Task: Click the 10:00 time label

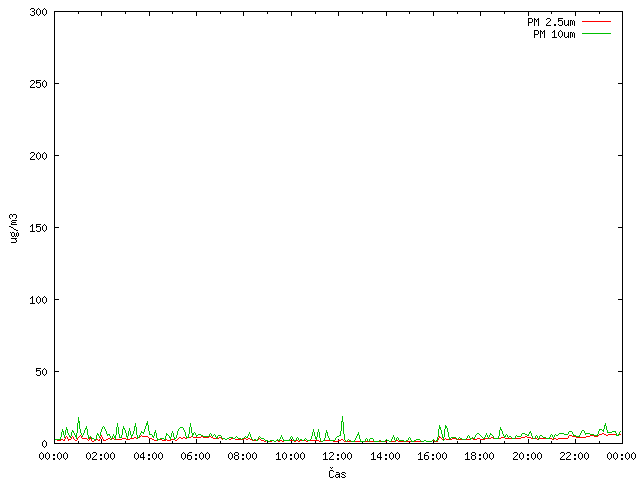Action: point(290,456)
